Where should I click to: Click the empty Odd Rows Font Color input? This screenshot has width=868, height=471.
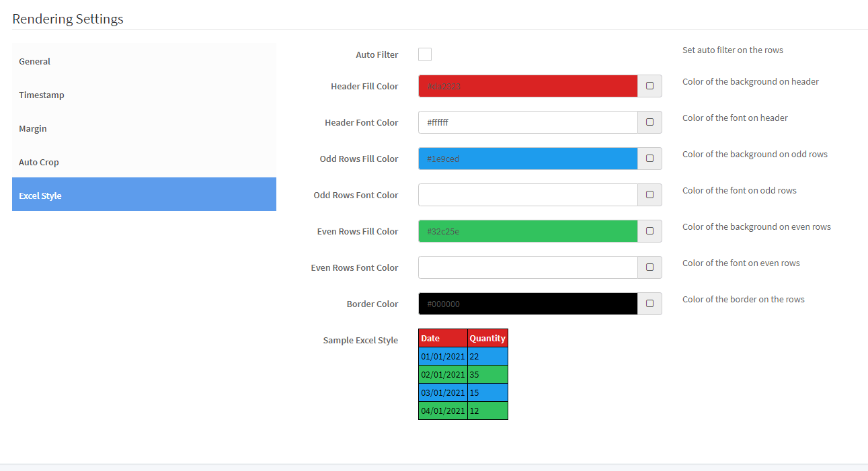527,195
